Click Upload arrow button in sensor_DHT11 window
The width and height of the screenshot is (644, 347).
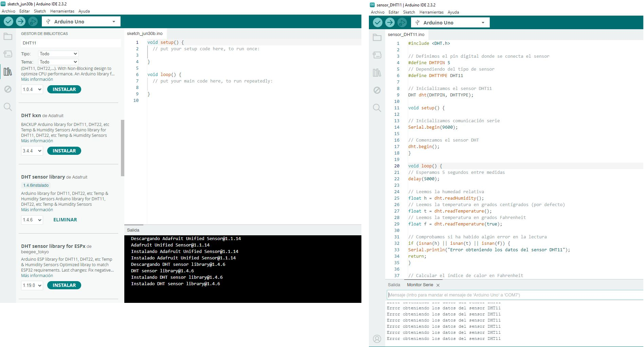pos(390,22)
